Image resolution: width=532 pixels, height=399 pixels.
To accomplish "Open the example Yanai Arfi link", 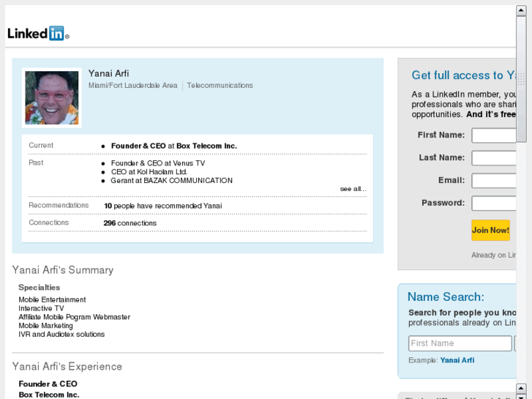I will point(457,360).
